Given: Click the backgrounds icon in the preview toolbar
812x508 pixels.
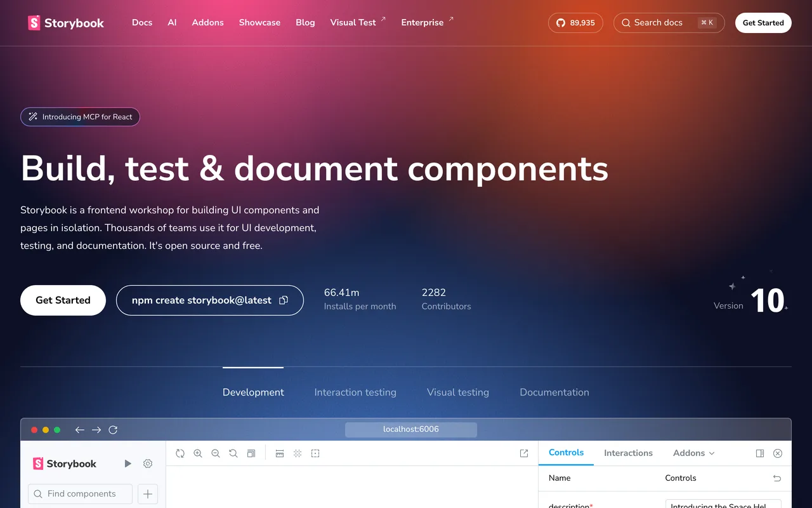Looking at the screenshot, I should [251, 453].
